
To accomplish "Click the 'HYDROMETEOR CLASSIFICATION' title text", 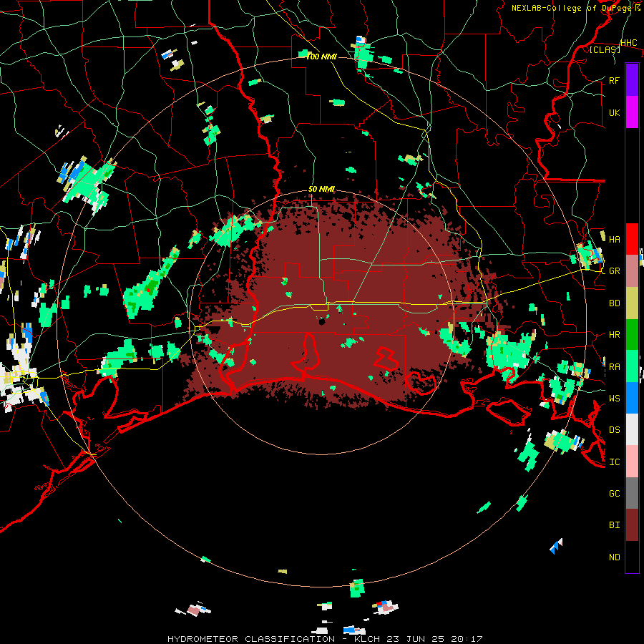I will point(251,639).
